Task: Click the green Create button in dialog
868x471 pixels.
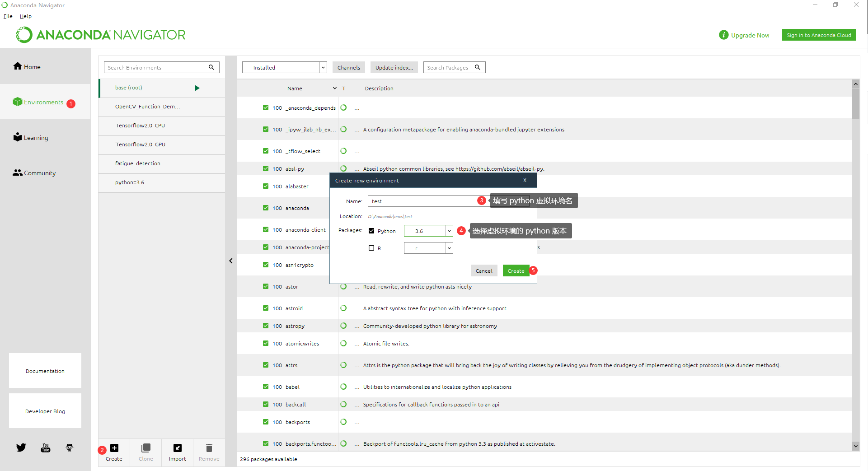Action: [x=516, y=270]
